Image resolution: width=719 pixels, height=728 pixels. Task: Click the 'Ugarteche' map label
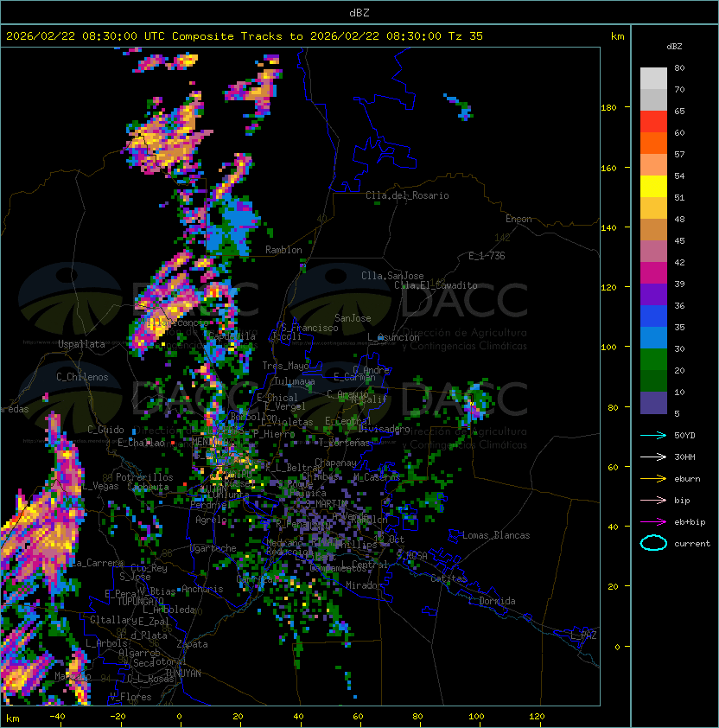213,548
